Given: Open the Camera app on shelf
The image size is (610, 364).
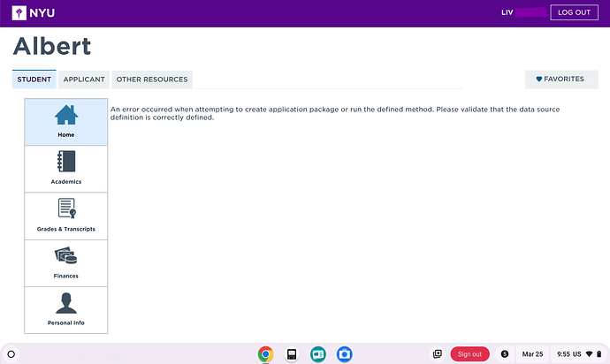Looking at the screenshot, I should click(344, 354).
